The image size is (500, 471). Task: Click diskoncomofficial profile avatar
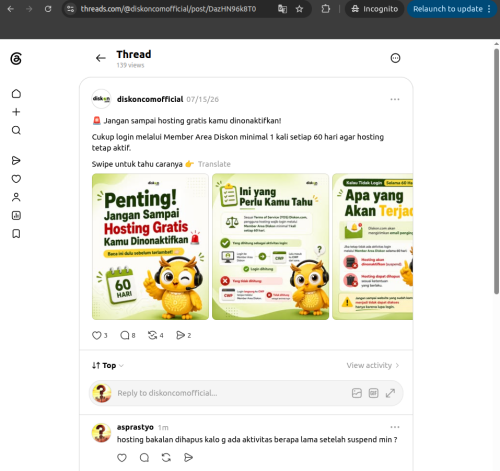101,99
